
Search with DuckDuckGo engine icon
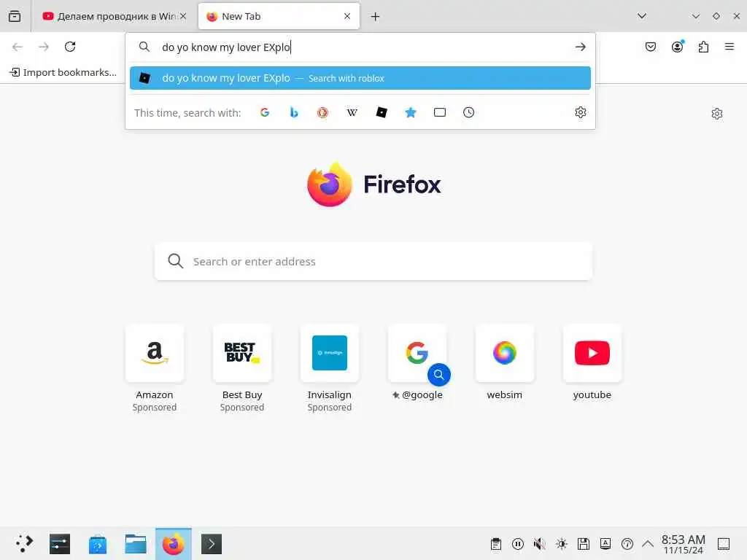323,112
